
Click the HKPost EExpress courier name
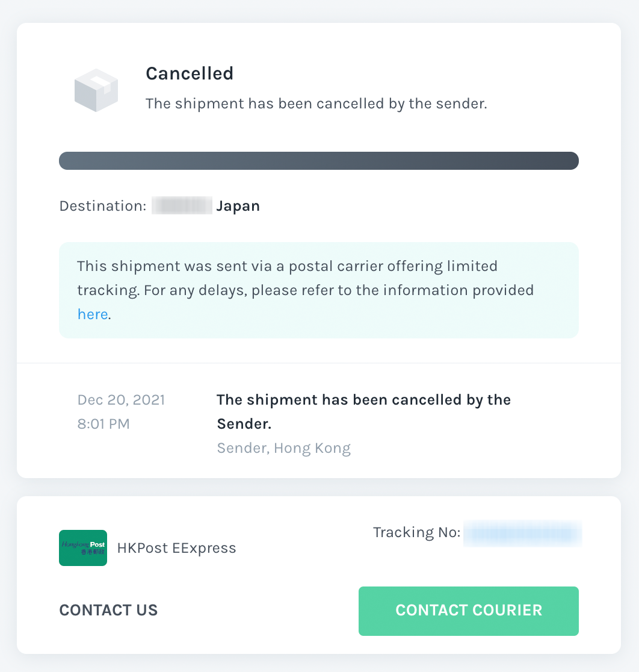(x=176, y=548)
